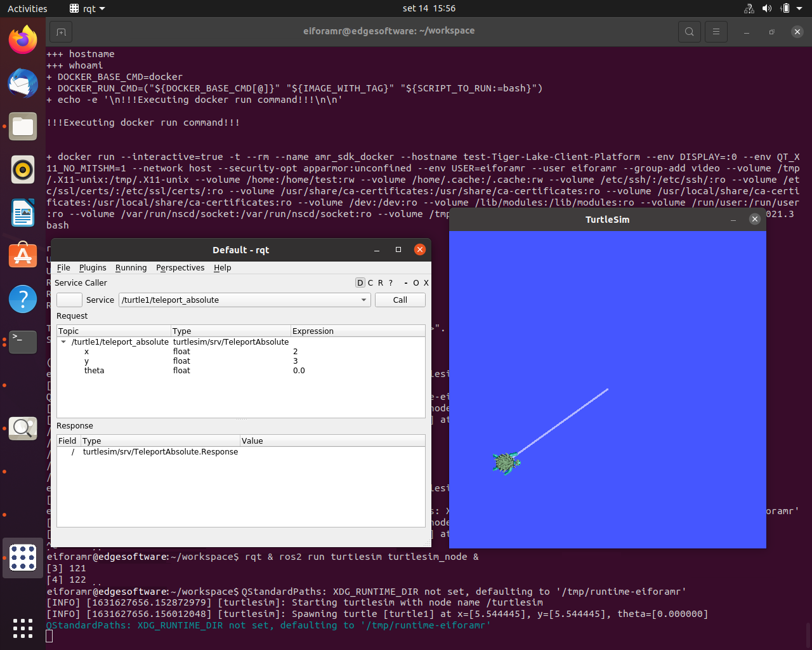Open the Perspectives menu
Viewport: 812px width, 650px height.
[180, 268]
